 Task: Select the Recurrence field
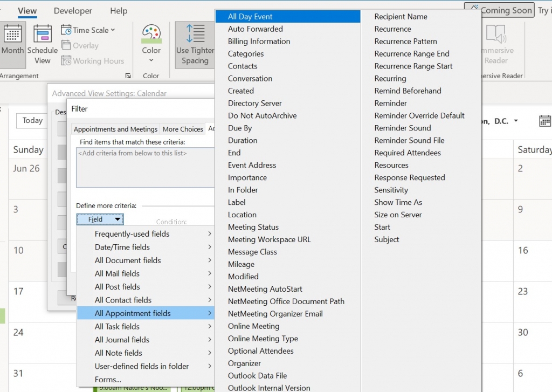393,29
